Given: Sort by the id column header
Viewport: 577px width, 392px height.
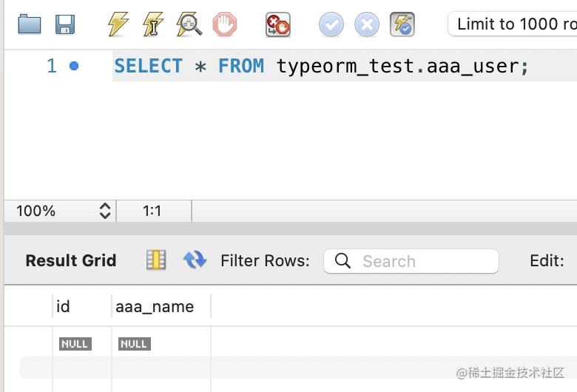Looking at the screenshot, I should (64, 306).
